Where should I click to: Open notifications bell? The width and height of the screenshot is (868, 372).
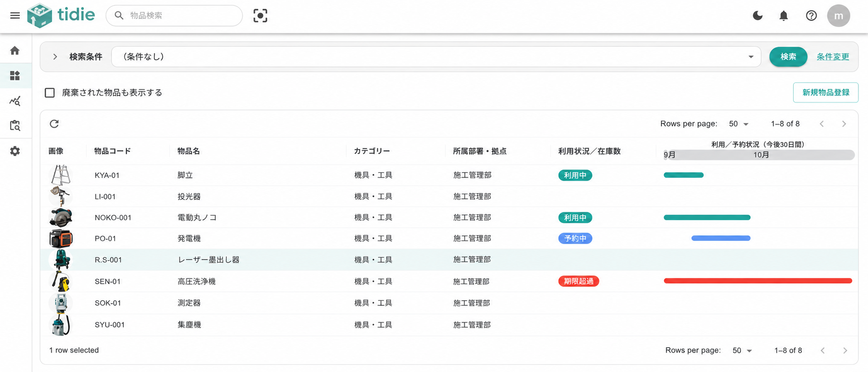point(784,16)
